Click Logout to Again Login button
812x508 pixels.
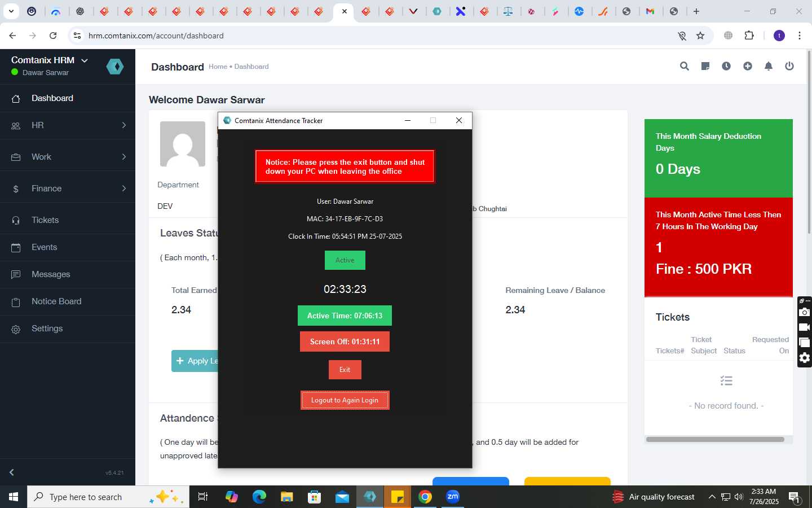tap(345, 400)
